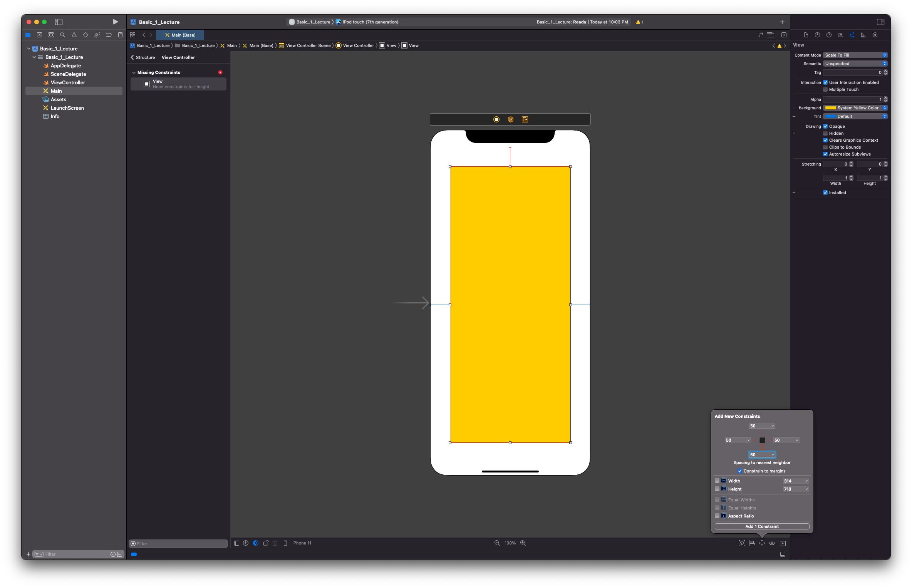This screenshot has width=912, height=588.
Task: Select the Main (Base) editor tab
Action: (x=180, y=35)
